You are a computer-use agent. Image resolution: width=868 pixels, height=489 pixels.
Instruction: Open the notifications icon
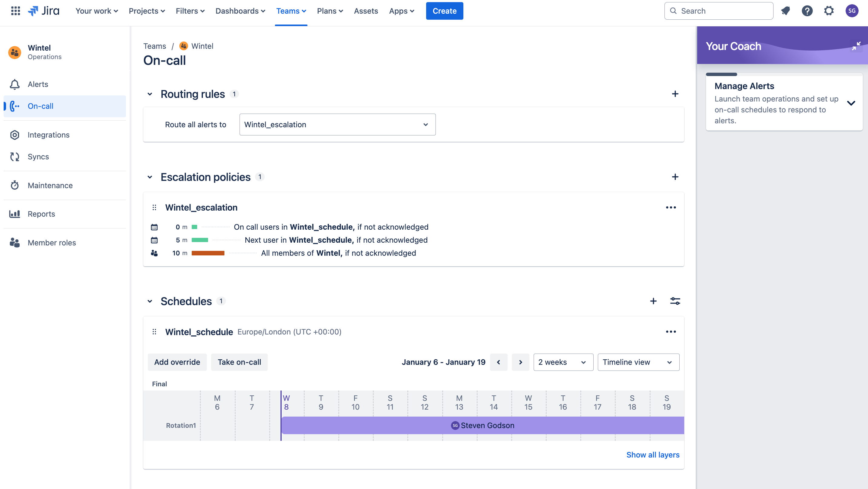coord(785,11)
